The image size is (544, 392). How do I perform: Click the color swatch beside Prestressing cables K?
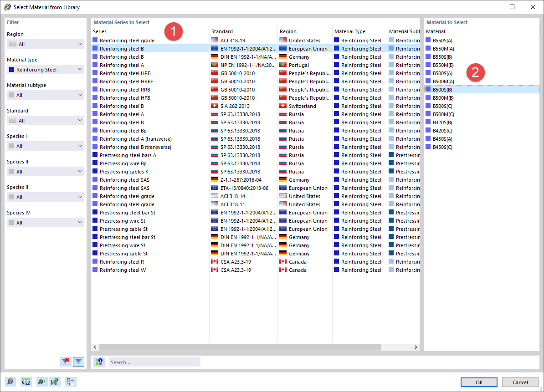tap(95, 171)
